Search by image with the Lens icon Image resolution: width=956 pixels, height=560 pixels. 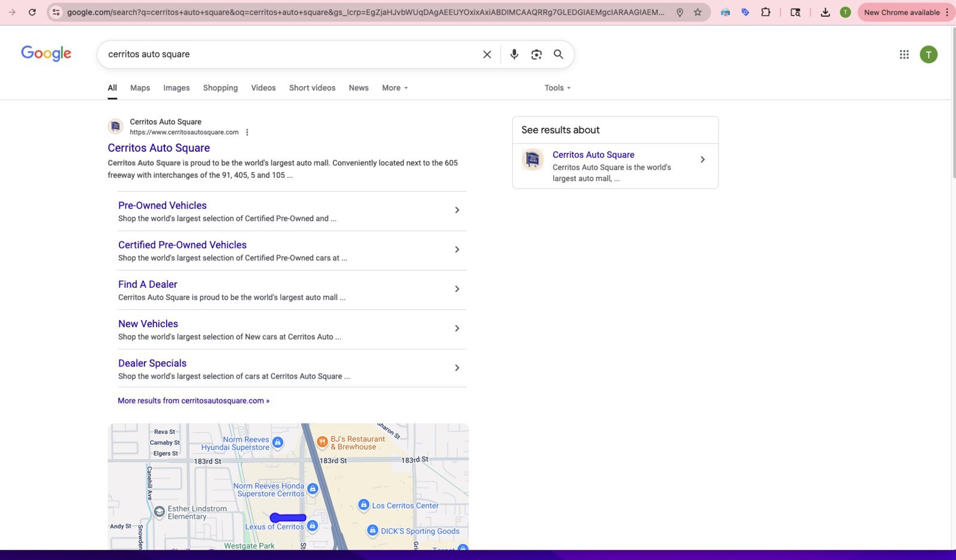[536, 54]
